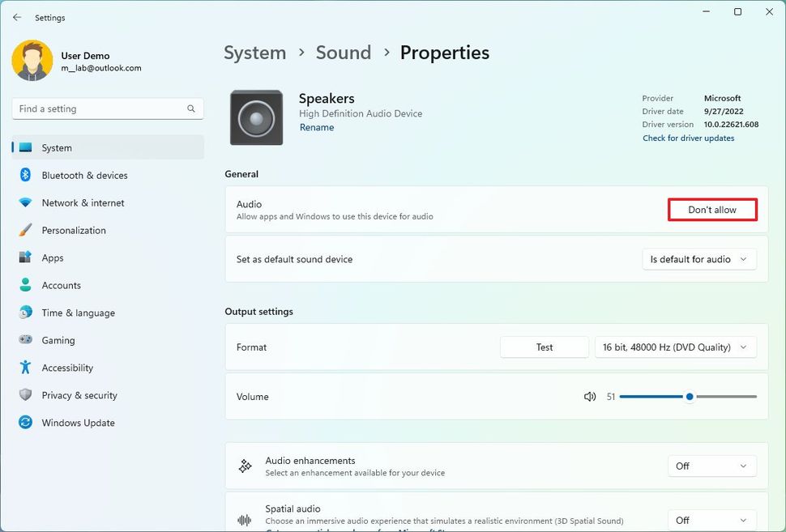This screenshot has height=532, width=786.
Task: Return to System using the breadcrumb
Action: point(254,52)
